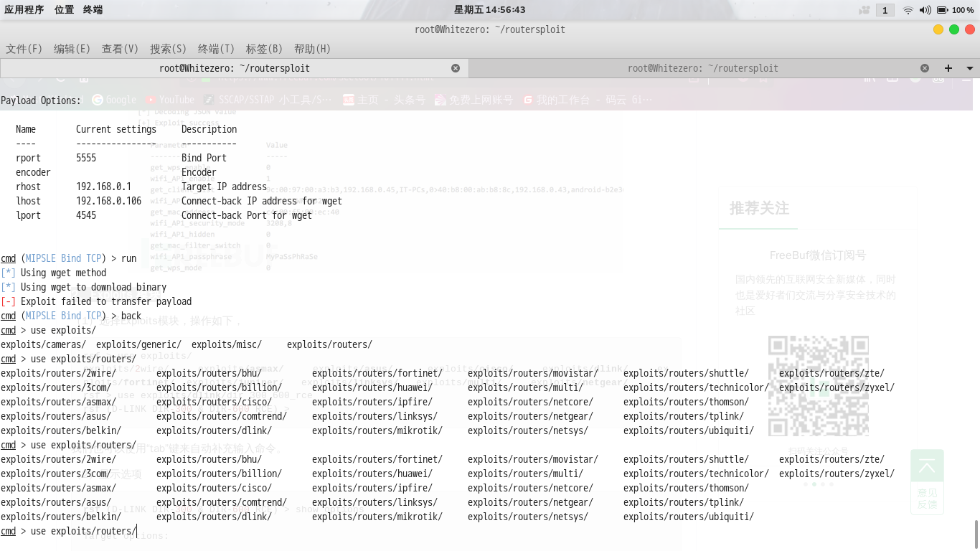Click the workspace indicator showing 1

pyautogui.click(x=885, y=10)
